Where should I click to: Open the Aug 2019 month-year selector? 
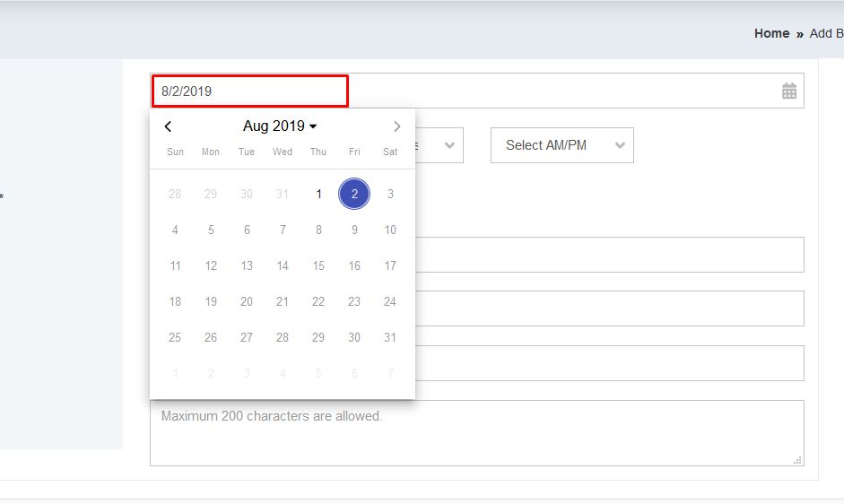(x=280, y=126)
